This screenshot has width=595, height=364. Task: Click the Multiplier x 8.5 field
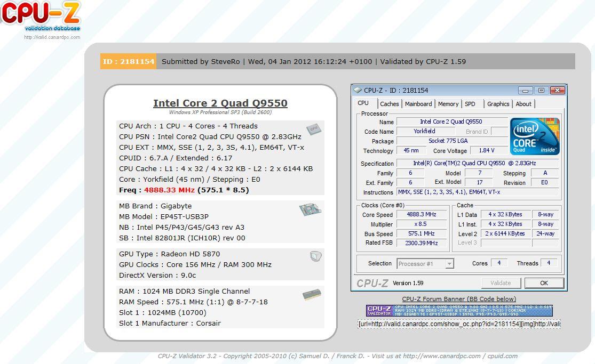tap(422, 224)
